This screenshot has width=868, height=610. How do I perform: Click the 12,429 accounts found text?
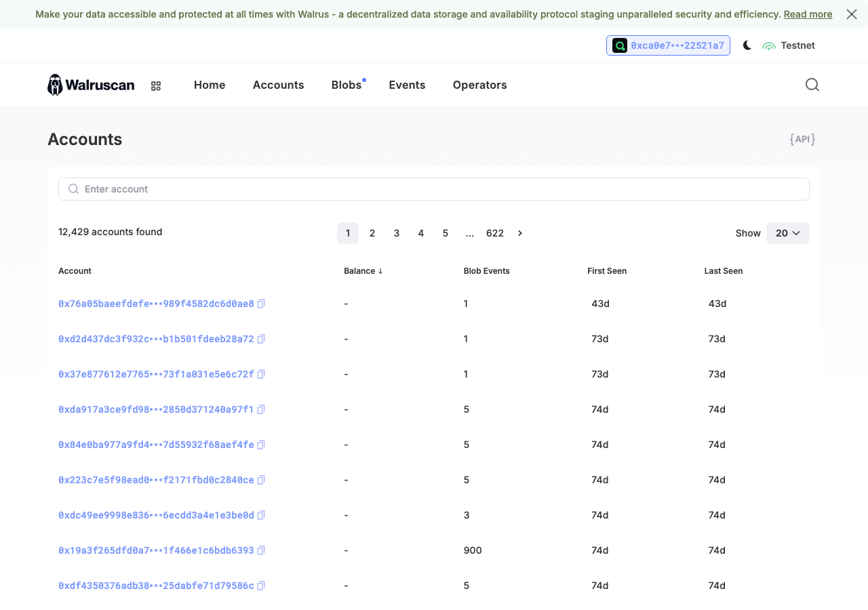click(111, 232)
